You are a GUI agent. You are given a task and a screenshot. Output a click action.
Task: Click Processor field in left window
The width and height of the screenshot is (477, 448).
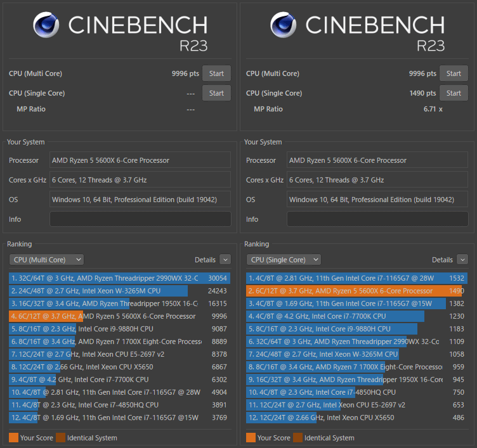(140, 160)
